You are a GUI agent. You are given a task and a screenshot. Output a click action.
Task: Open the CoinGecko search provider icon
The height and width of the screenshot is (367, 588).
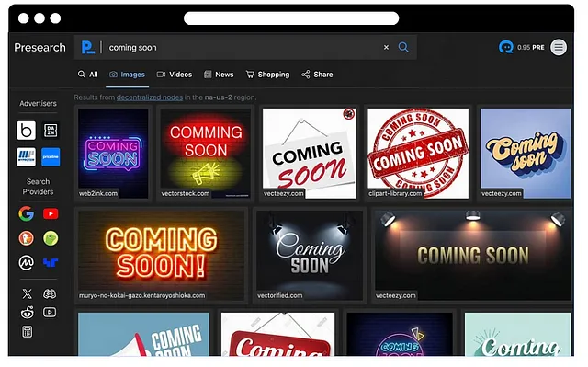tap(51, 238)
